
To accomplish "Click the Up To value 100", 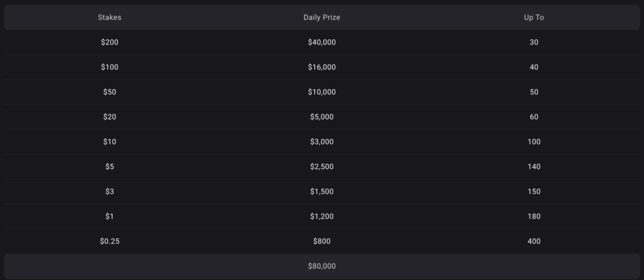I will [x=534, y=142].
